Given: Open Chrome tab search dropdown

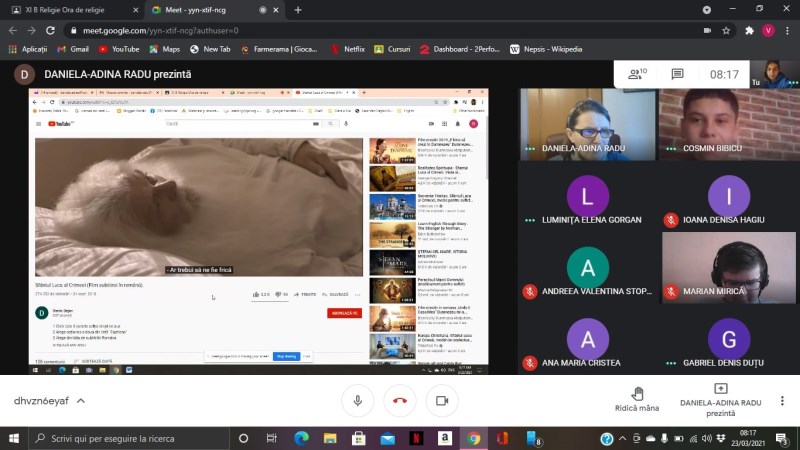Looking at the screenshot, I should pyautogui.click(x=707, y=10).
